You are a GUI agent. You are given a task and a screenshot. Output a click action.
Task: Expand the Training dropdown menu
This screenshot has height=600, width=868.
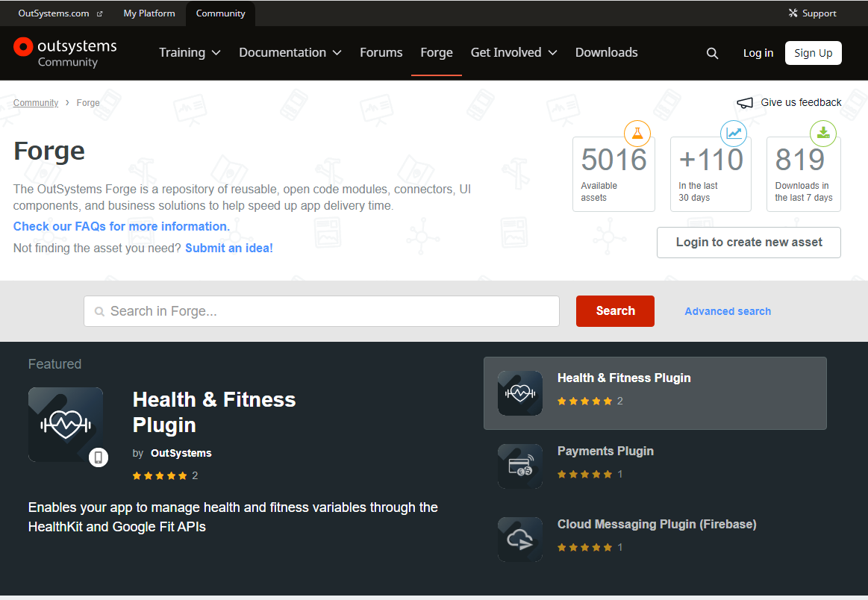coord(190,53)
